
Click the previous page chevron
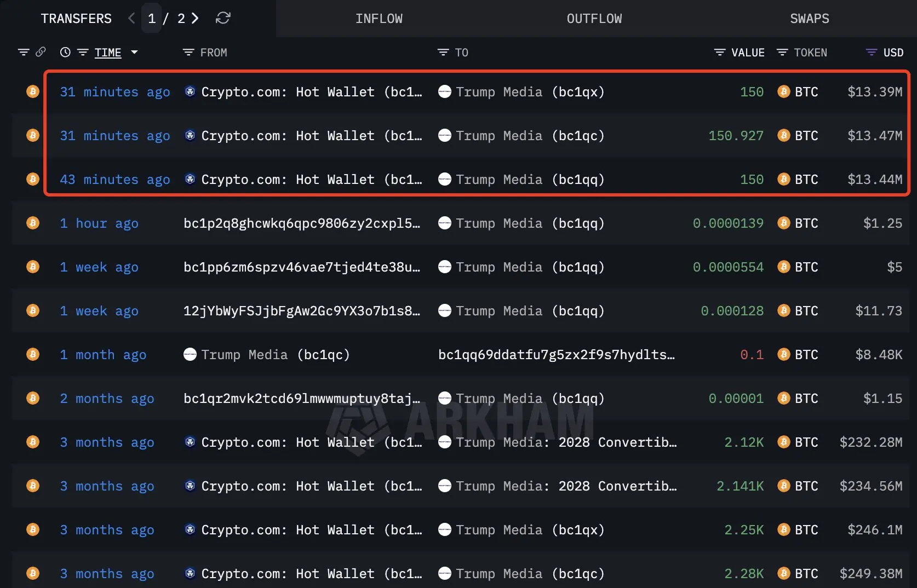point(131,18)
